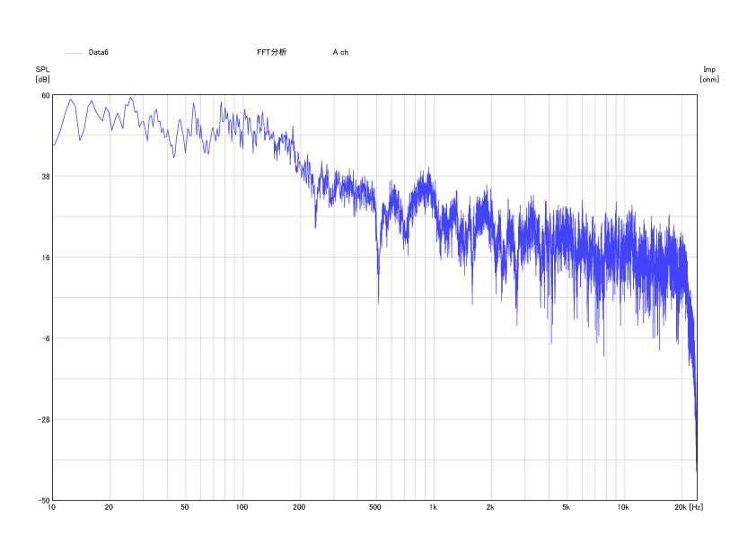Screen dimensions: 756x534
Task: Click the 38 dB y-axis tick label
Action: 45,177
